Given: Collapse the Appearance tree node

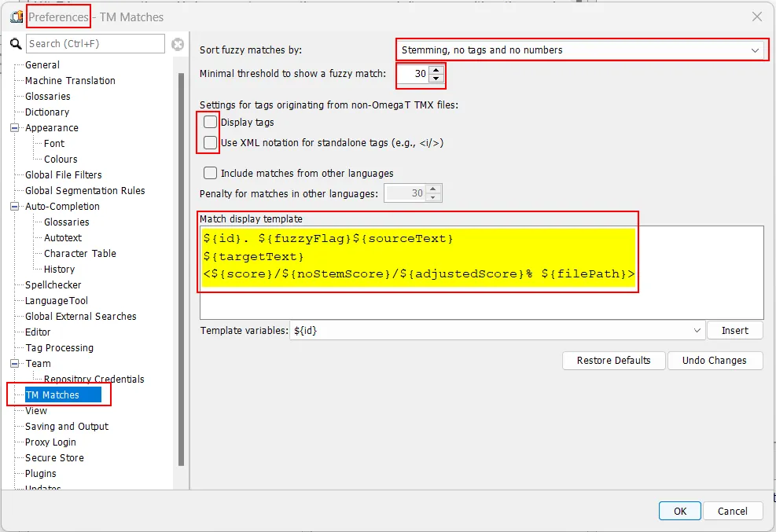Looking at the screenshot, I should [14, 128].
